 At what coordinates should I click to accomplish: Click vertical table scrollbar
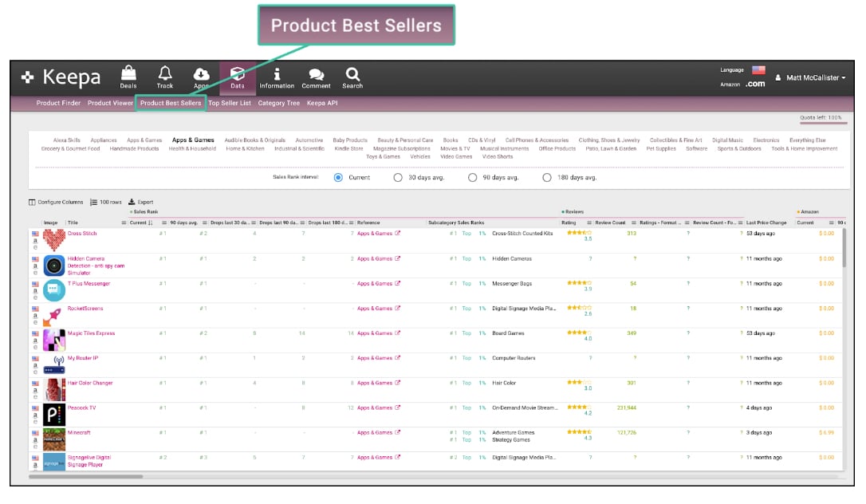[x=844, y=249]
